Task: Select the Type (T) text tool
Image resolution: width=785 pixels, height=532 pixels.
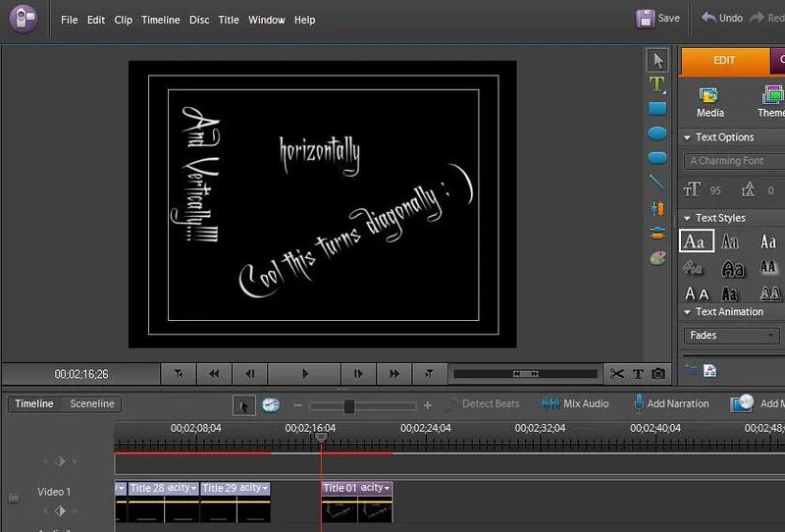Action: [x=657, y=84]
